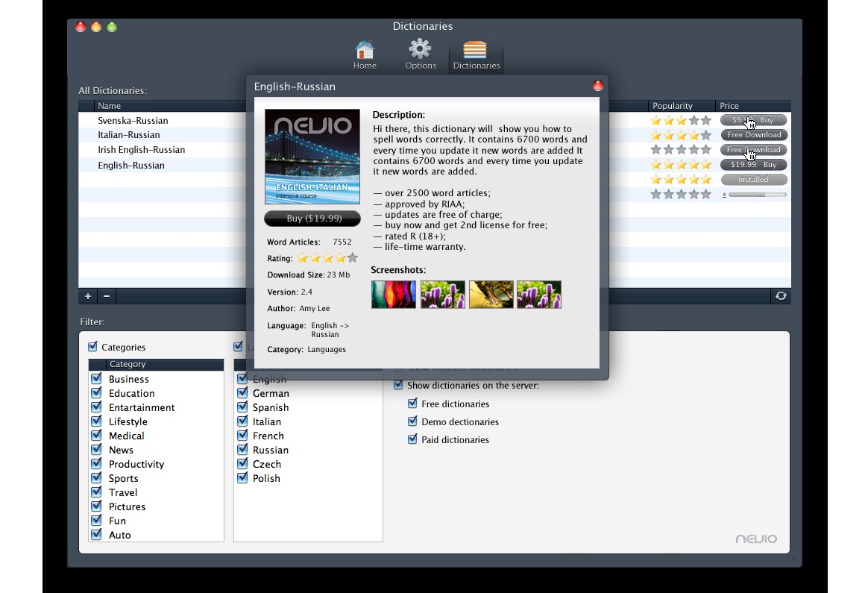
Task: Switch to the Dictionaries tab icon
Action: click(476, 54)
